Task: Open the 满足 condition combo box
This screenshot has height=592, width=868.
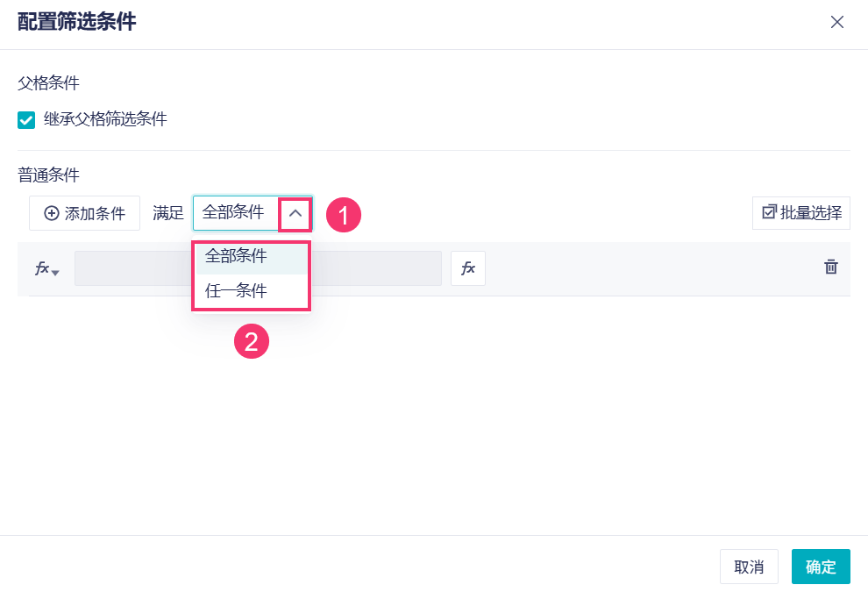Action: (235, 212)
